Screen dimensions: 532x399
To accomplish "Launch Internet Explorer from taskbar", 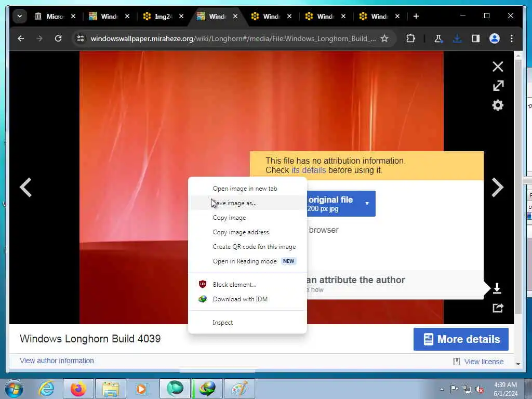I will click(x=46, y=389).
